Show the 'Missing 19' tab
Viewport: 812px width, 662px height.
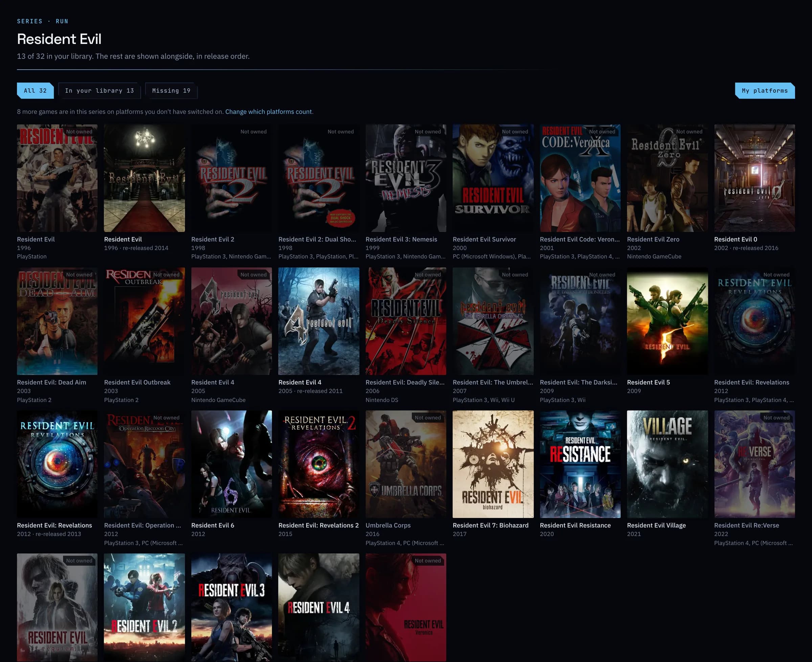tap(171, 91)
